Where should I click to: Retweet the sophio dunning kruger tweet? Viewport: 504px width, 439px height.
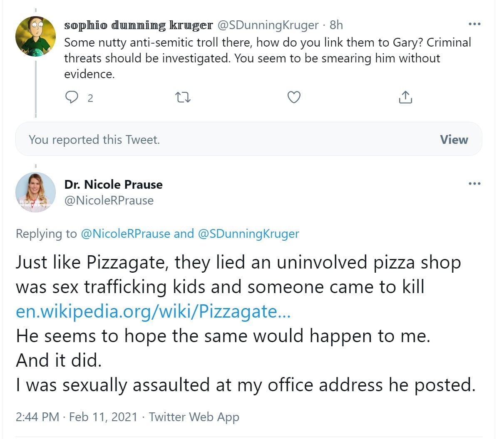pyautogui.click(x=183, y=97)
